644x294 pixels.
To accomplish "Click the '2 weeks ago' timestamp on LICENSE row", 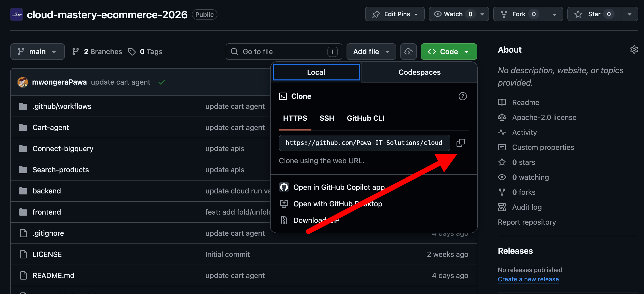I will (x=447, y=254).
